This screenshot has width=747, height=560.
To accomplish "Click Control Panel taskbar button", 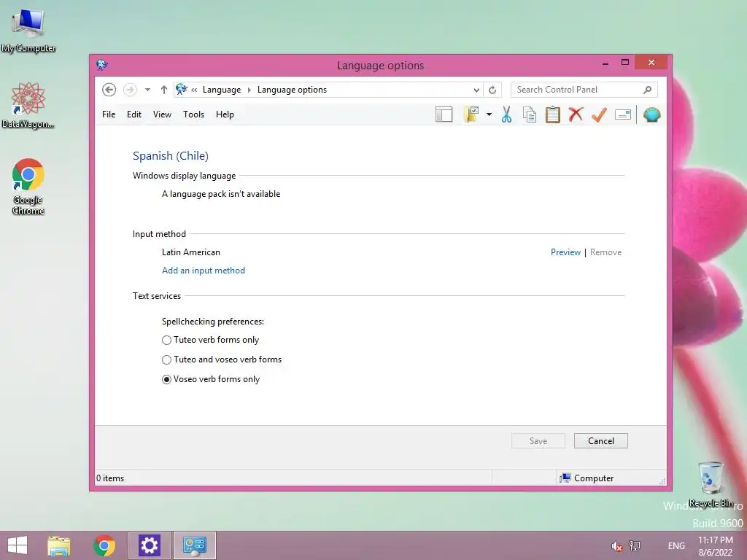I will click(x=194, y=545).
